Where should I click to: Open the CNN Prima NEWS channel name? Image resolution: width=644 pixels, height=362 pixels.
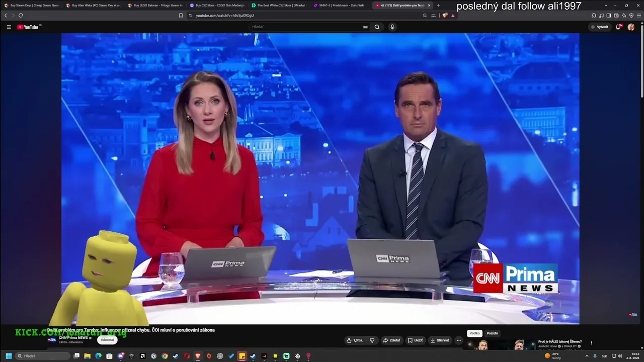[73, 338]
